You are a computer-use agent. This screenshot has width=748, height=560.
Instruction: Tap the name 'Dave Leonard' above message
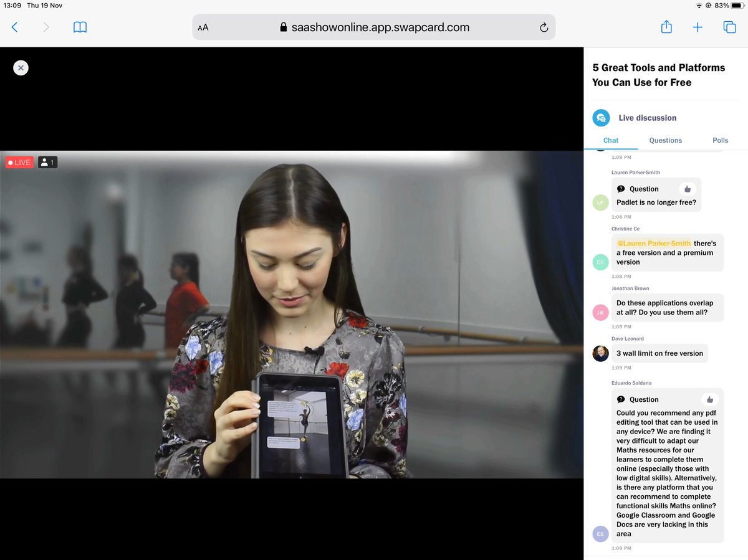click(628, 339)
